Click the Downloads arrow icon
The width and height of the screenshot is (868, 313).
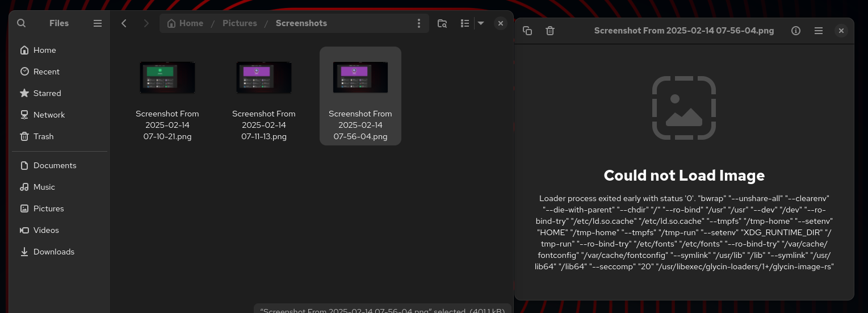[x=24, y=252]
